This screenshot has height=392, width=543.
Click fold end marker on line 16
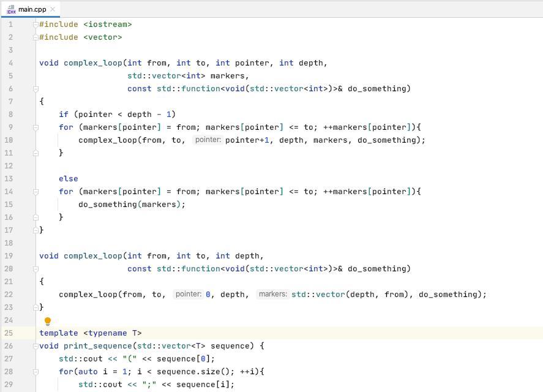click(x=36, y=217)
